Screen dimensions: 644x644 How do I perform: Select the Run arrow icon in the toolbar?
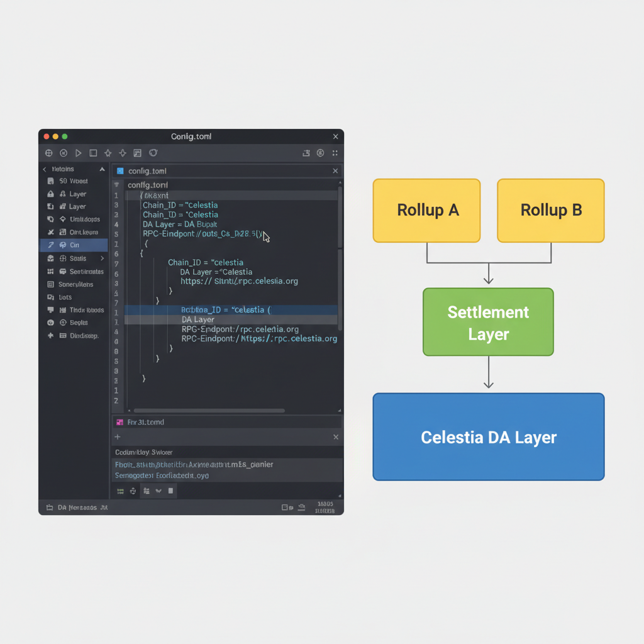coord(78,153)
